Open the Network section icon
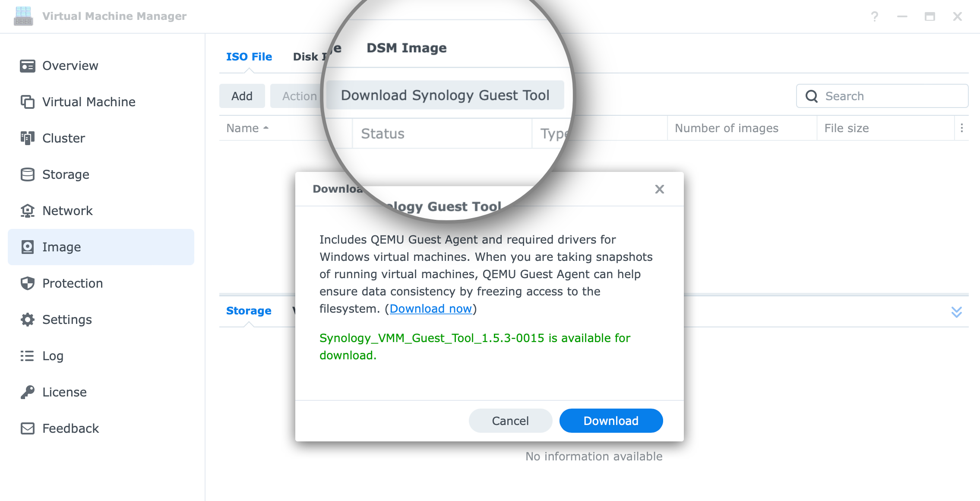The height and width of the screenshot is (501, 980). [28, 211]
